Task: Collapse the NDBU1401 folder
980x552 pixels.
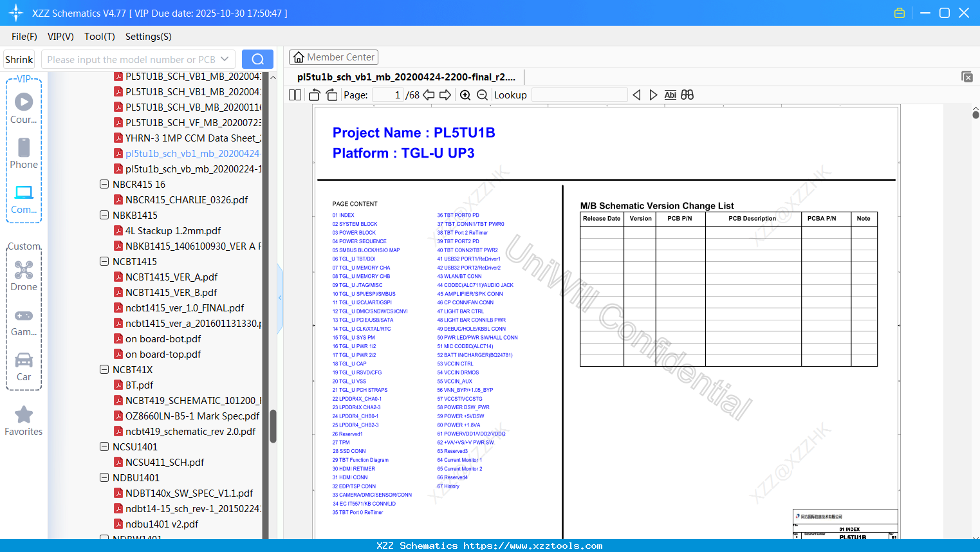Action: tap(104, 477)
